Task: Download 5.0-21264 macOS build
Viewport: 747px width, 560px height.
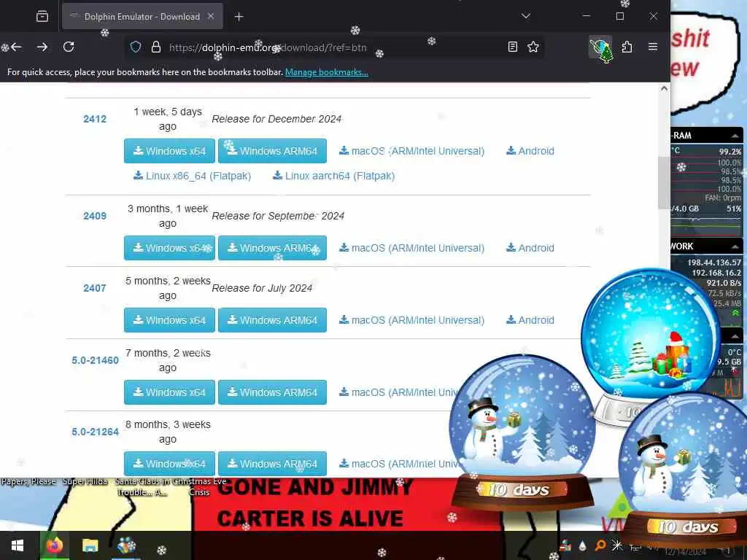Action: click(398, 464)
